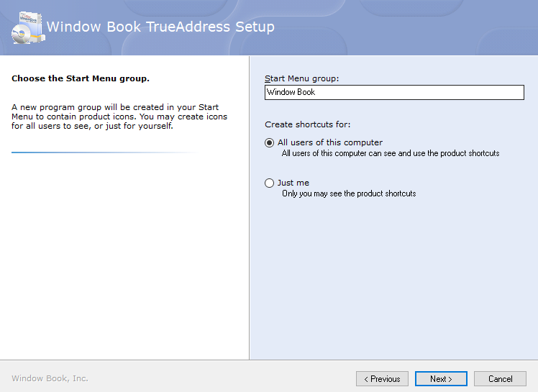Click the 'Window Book, Inc.' footer text
The height and width of the screenshot is (392, 538).
[x=50, y=378]
